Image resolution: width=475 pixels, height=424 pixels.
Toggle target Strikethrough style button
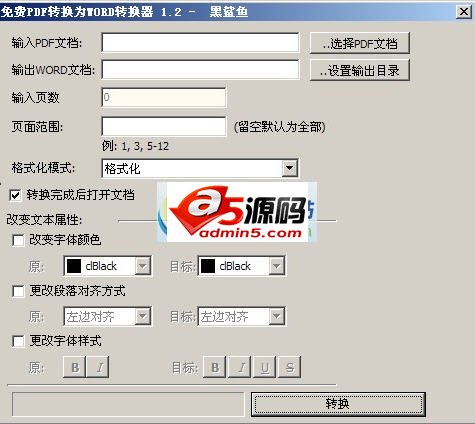290,367
